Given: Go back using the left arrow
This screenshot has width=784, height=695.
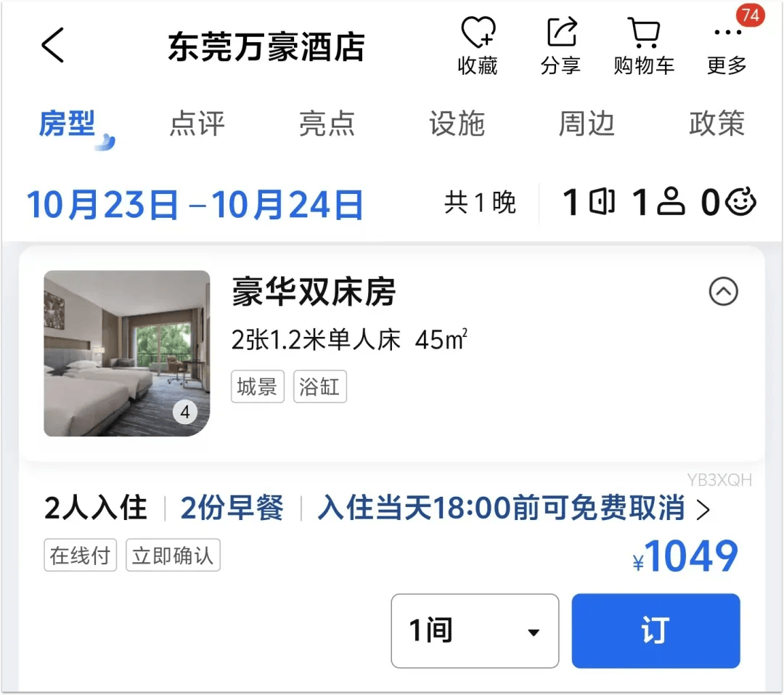Looking at the screenshot, I should [52, 45].
